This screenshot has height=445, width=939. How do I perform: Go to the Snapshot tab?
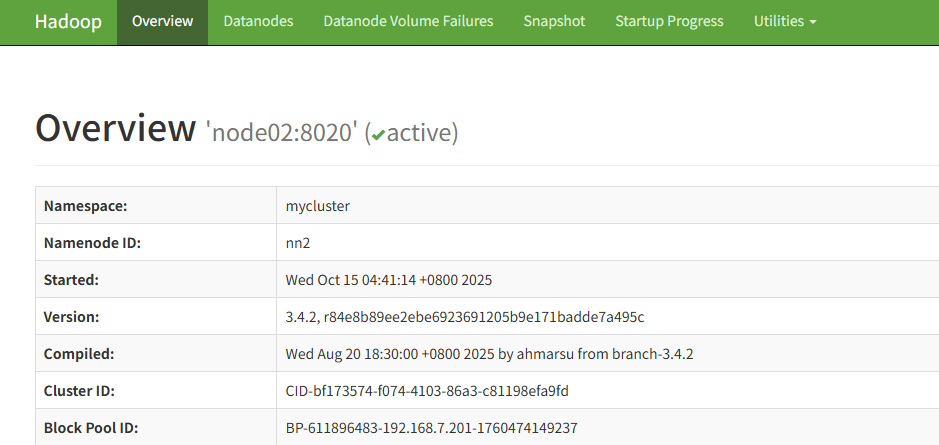point(554,21)
